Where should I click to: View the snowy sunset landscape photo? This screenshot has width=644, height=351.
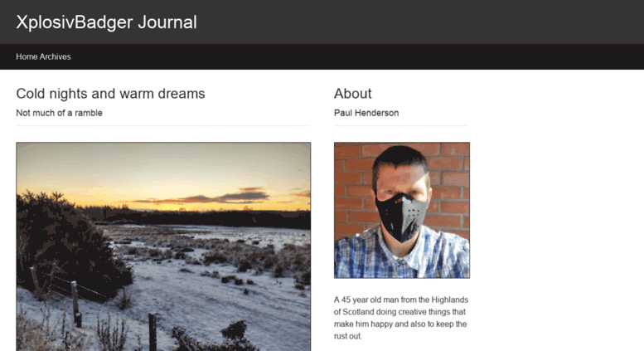click(163, 246)
